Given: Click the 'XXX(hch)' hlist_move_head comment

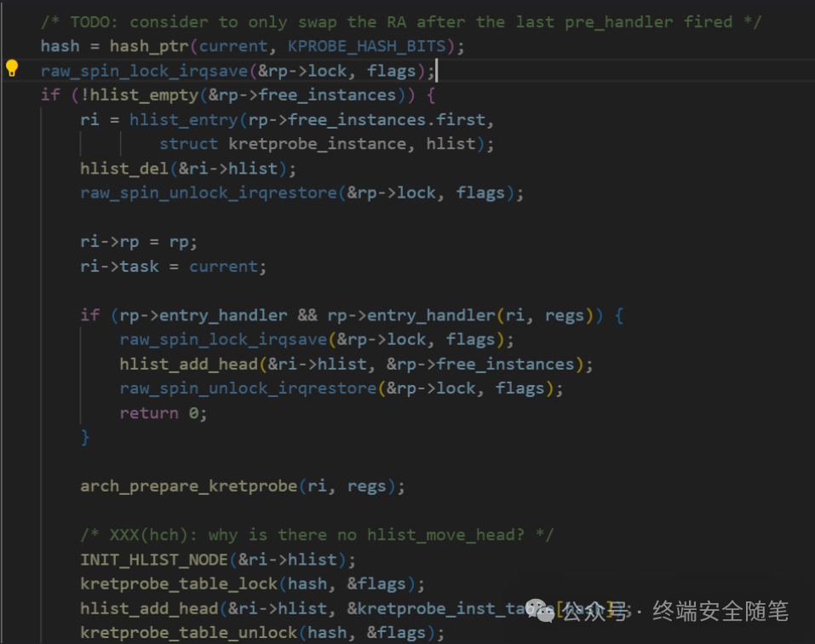Looking at the screenshot, I should pyautogui.click(x=317, y=535).
